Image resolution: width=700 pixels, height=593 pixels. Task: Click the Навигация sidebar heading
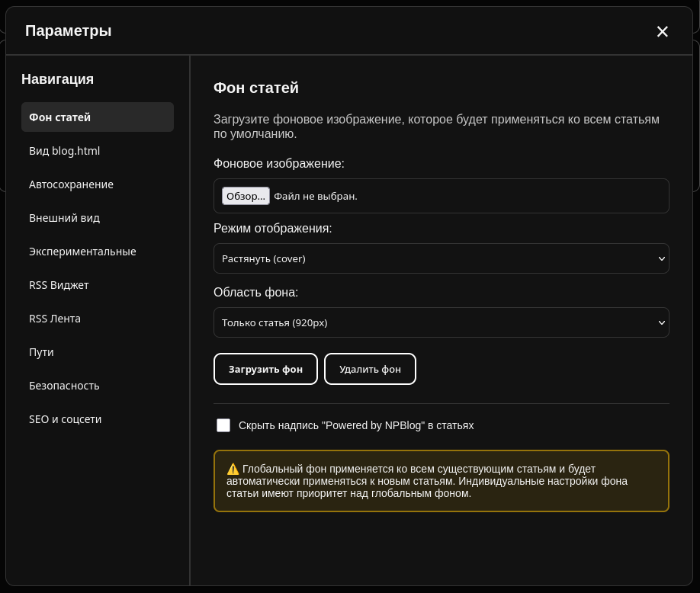58,79
